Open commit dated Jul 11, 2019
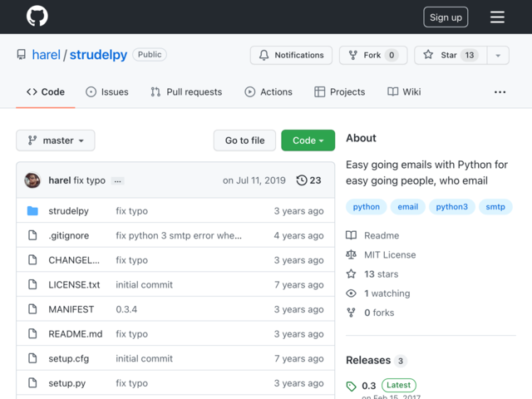 pos(254,180)
